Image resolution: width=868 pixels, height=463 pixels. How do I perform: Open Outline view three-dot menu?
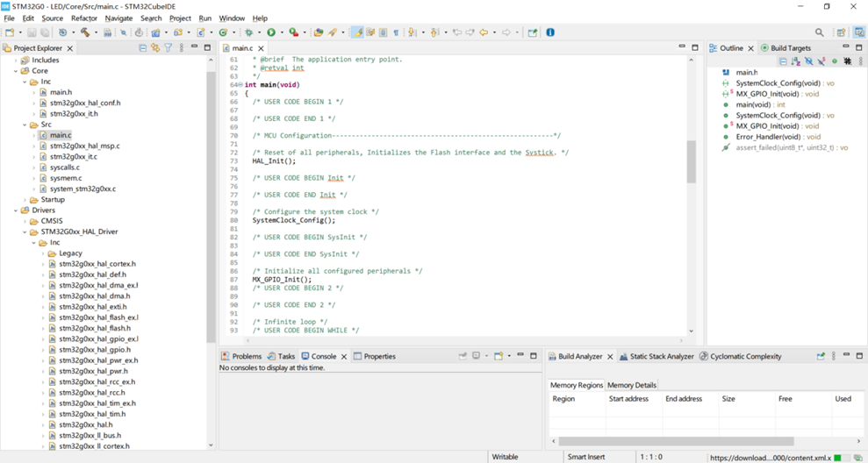860,61
